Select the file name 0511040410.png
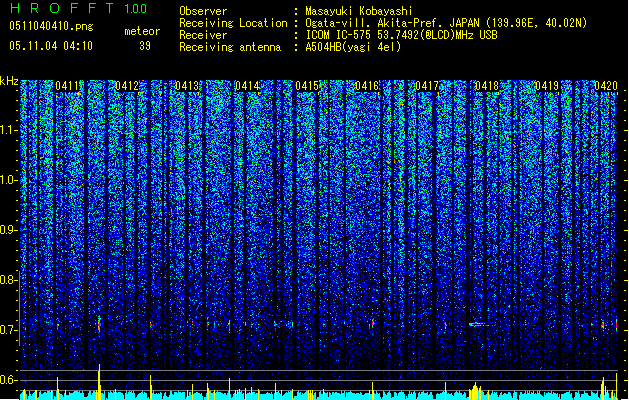 [x=51, y=27]
